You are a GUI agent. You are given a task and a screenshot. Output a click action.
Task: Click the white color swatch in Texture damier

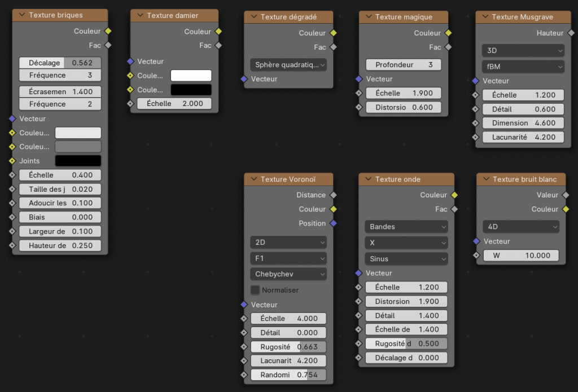pos(191,76)
